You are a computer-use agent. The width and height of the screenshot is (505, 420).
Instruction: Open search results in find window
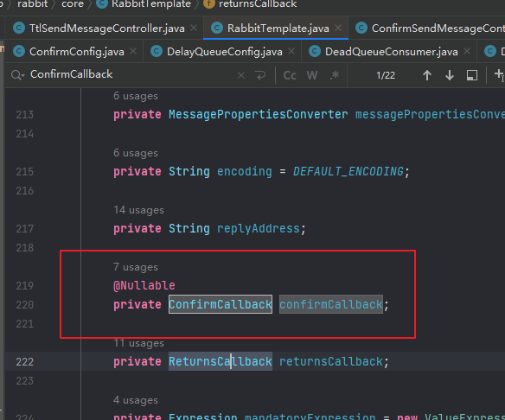click(472, 75)
